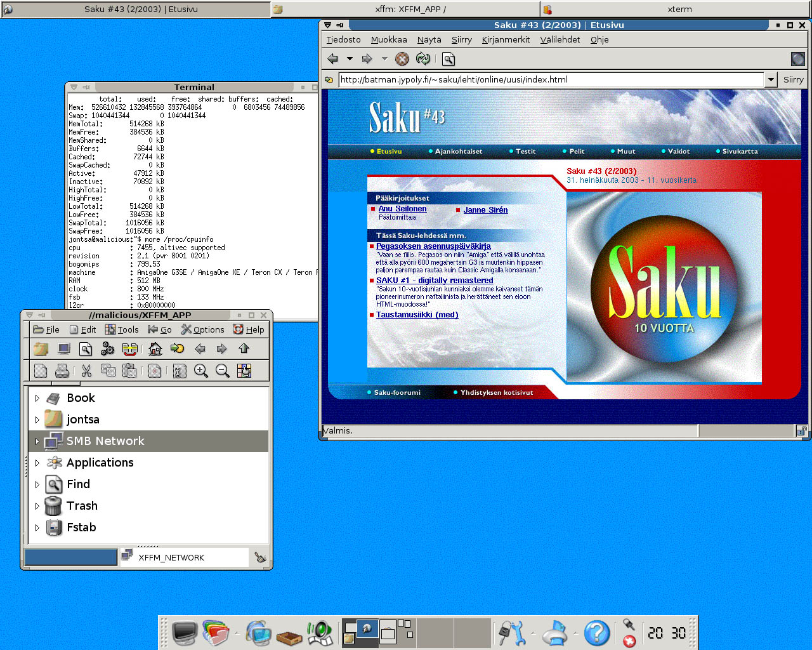The height and width of the screenshot is (650, 812).
Task: Click the file differences compare icon in XFFM
Action: tap(130, 348)
